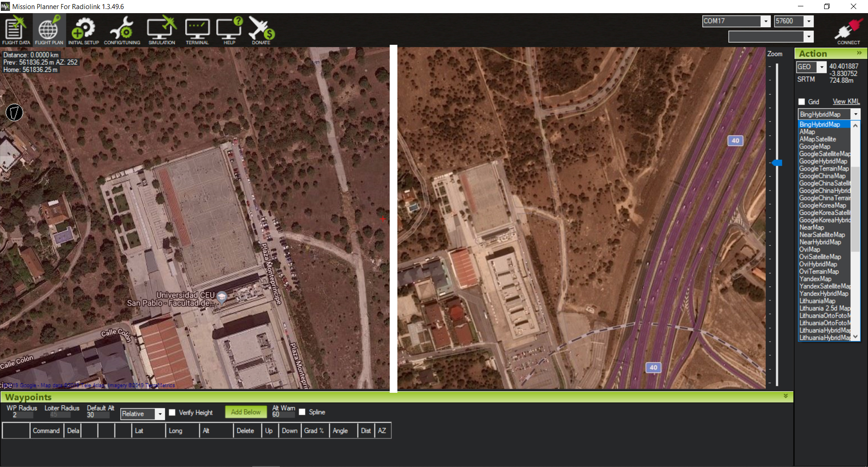Select GoogleSatelliteMap from the map list

coord(824,154)
